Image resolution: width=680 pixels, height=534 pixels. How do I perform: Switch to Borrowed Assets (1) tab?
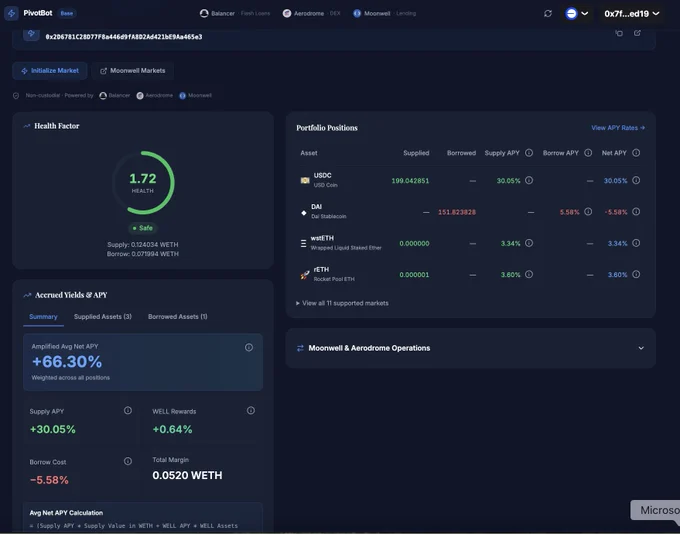178,317
